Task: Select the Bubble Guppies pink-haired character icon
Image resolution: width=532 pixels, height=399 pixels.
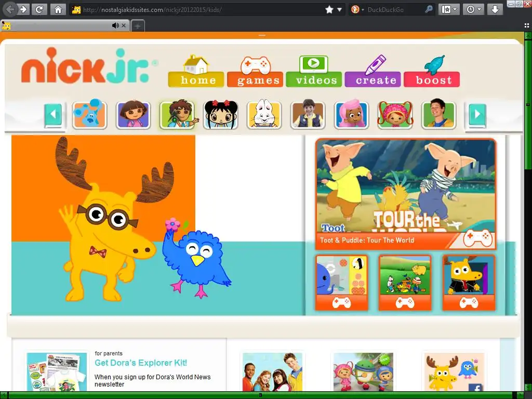Action: point(351,115)
